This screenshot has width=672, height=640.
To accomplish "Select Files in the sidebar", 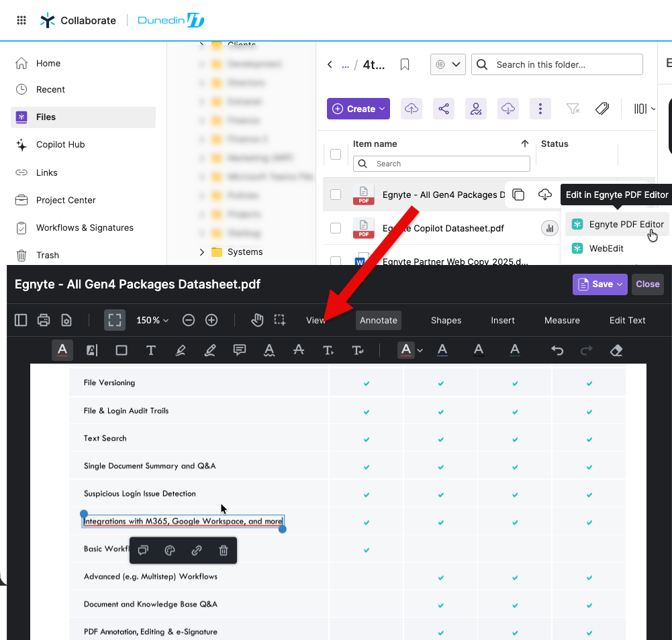I will click(x=83, y=117).
